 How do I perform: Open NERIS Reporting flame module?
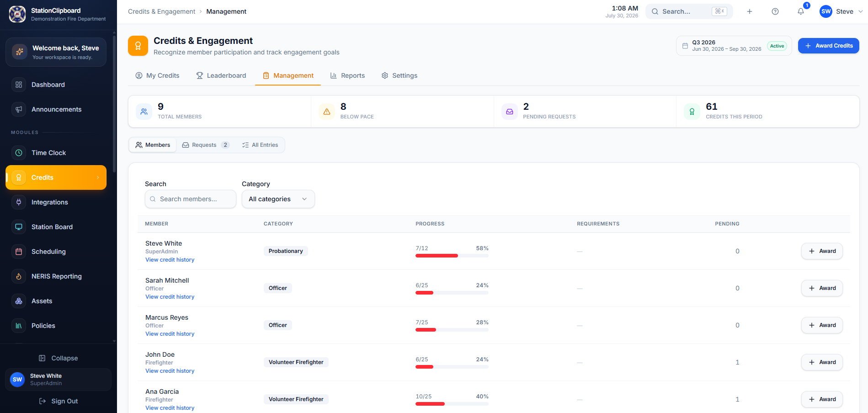click(56, 276)
